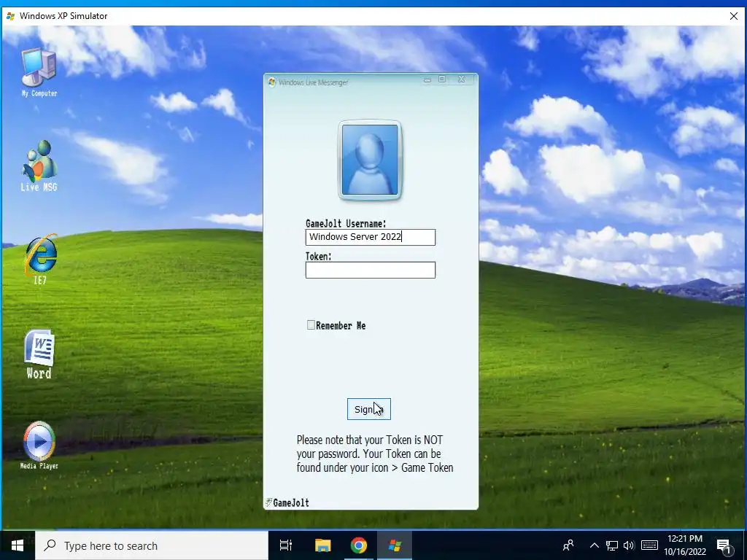This screenshot has height=560, width=747.
Task: Open Google Chrome from the taskbar
Action: [x=359, y=545]
